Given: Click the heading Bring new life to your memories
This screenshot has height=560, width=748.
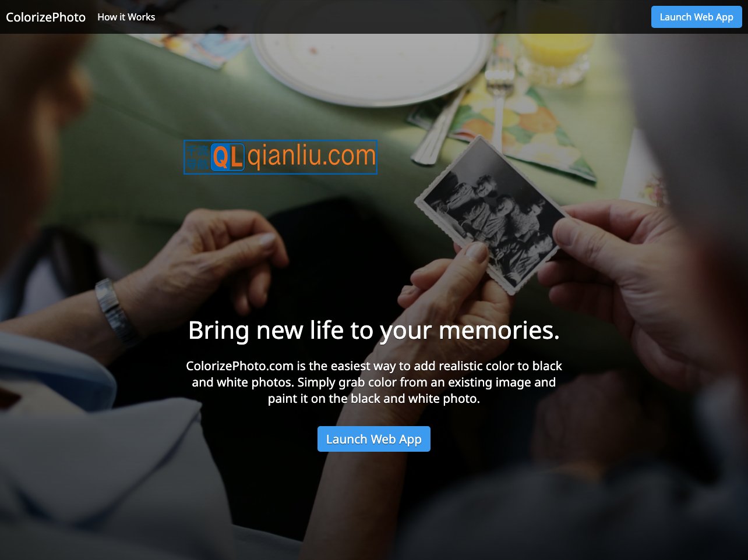Looking at the screenshot, I should click(374, 330).
